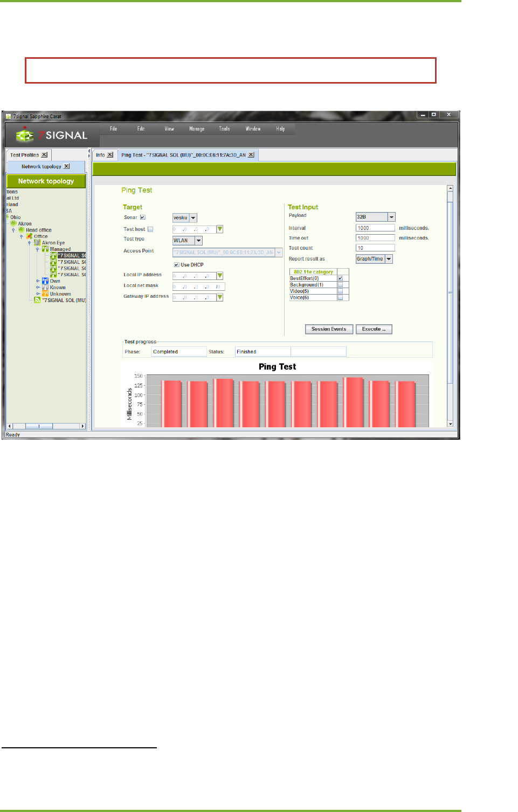The width and height of the screenshot is (518, 812).
Task: Click the green RSS-style 7SIGNAL SOL (MU) icon
Action: 37,300
